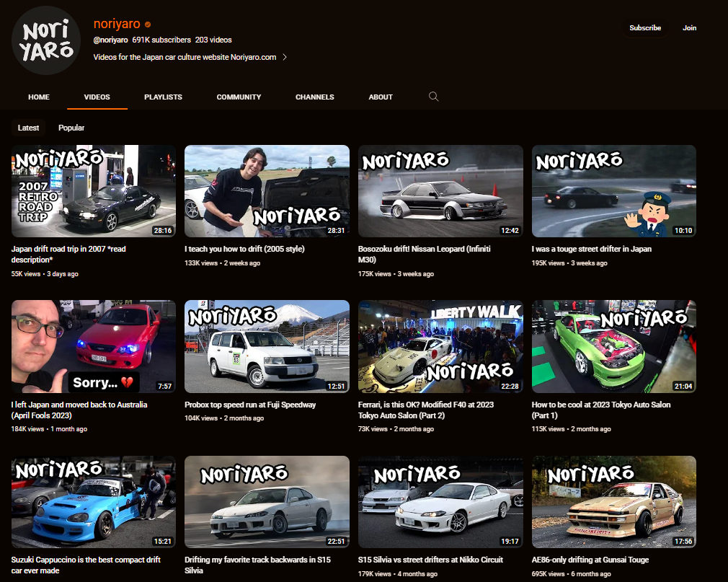Open the CHANNELS tab
728x582 pixels.
tap(315, 97)
